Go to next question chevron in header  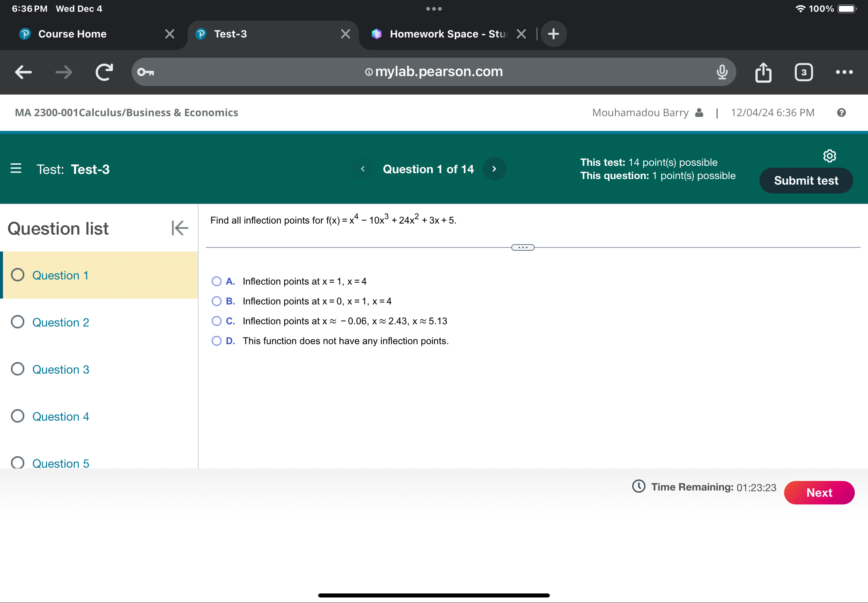(x=494, y=169)
